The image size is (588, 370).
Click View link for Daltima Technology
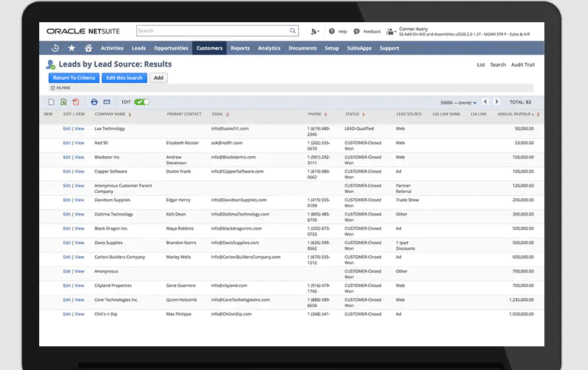pyautogui.click(x=79, y=214)
